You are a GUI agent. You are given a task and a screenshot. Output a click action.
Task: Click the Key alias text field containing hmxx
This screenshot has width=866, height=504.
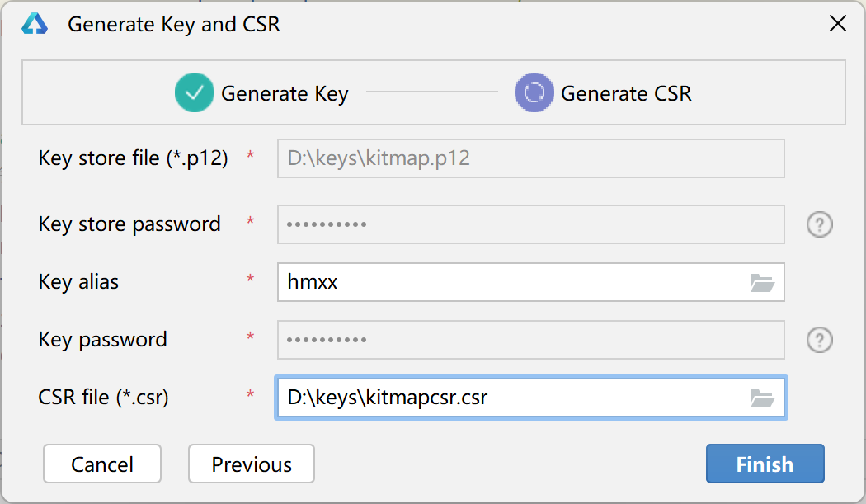click(511, 283)
